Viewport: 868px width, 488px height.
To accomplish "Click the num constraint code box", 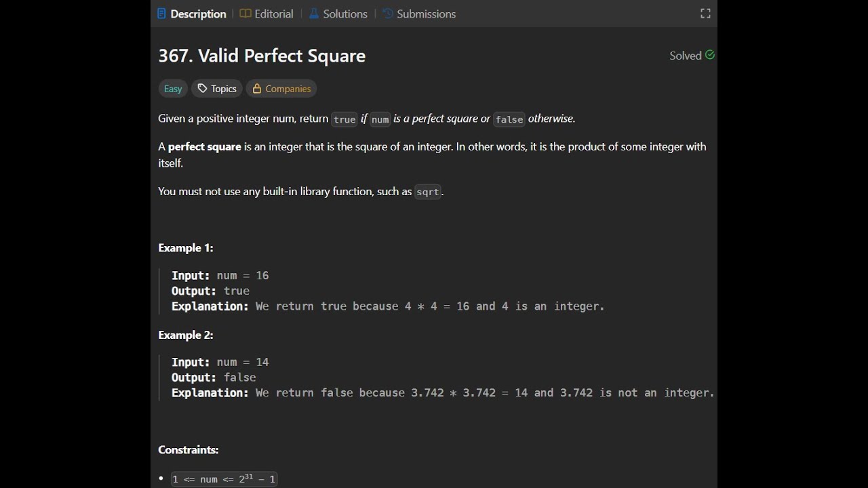I will tap(224, 479).
